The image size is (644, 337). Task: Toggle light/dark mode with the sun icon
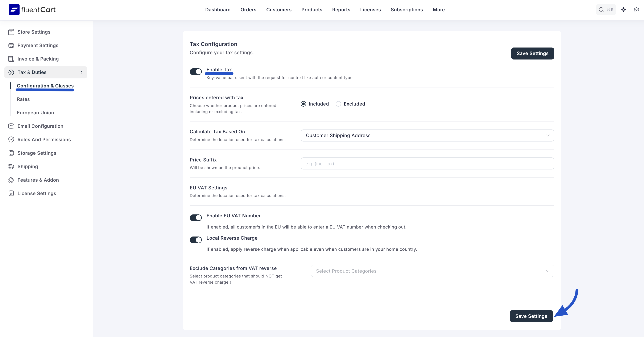click(x=623, y=9)
